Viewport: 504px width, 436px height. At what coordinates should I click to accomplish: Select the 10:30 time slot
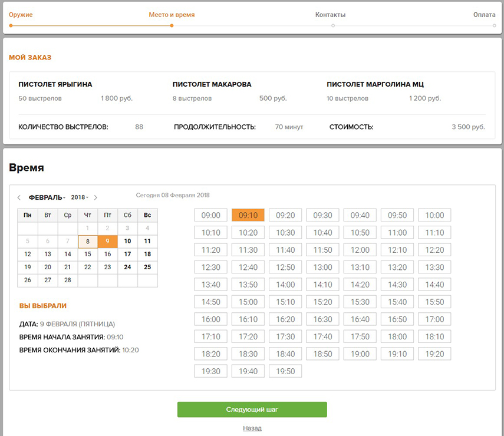click(x=285, y=233)
